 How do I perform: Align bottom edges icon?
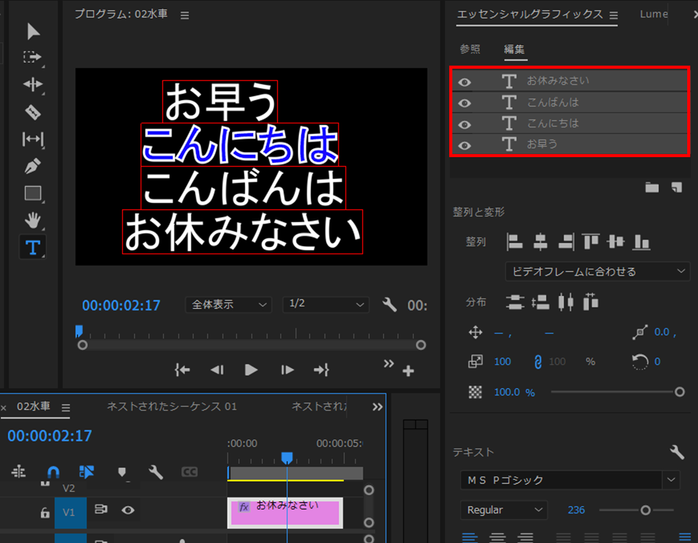point(641,242)
